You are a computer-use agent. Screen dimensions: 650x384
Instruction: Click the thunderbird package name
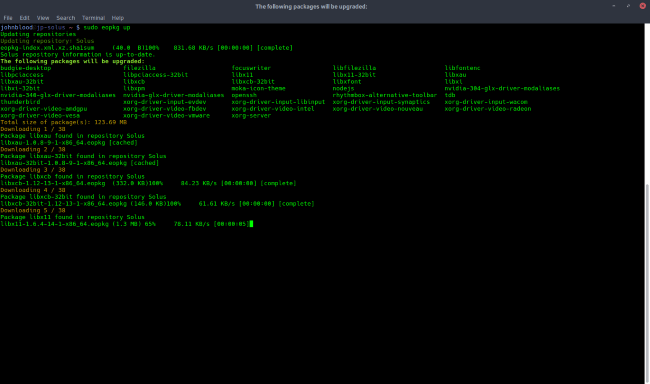(x=20, y=102)
